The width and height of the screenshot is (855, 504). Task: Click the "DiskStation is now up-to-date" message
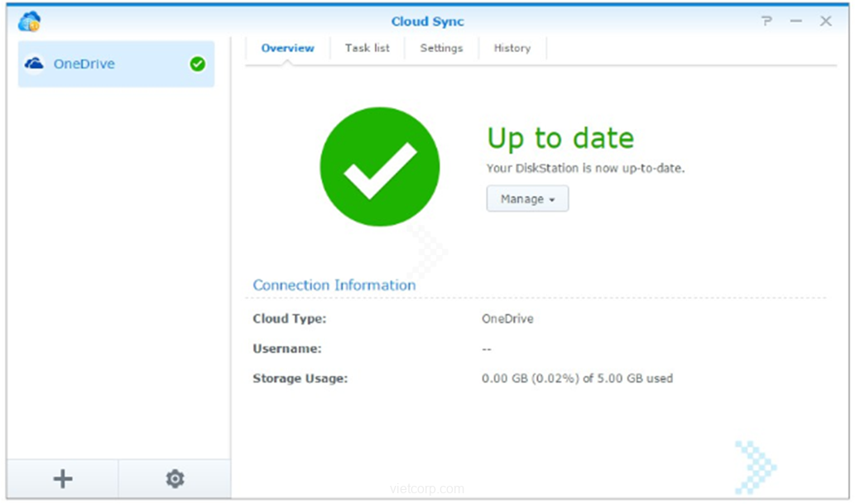click(585, 168)
